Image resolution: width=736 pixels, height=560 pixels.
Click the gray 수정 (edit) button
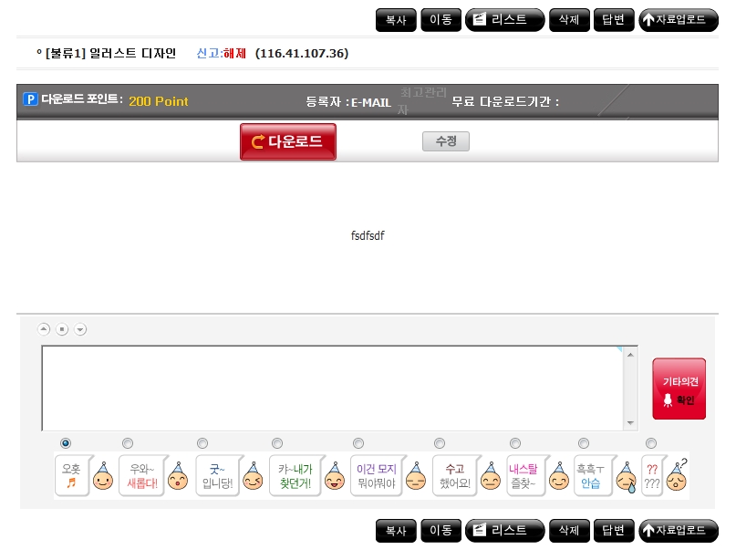445,141
